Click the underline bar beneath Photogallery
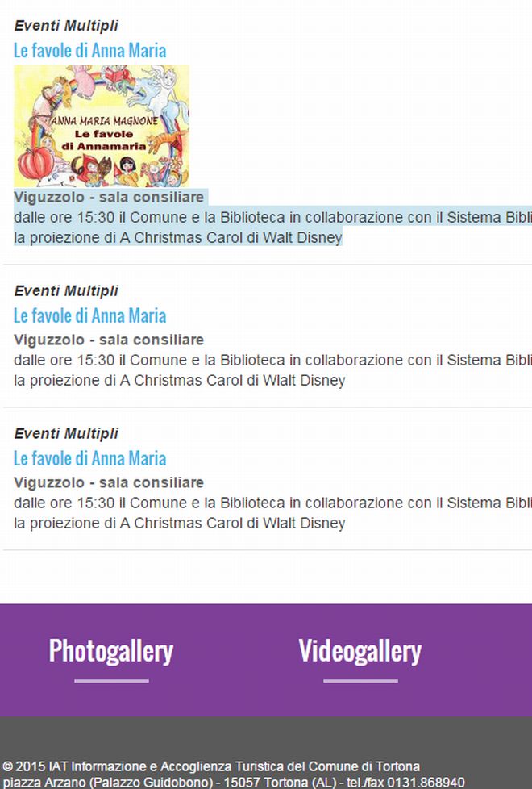Viewport: 532px width, 789px height. [111, 681]
